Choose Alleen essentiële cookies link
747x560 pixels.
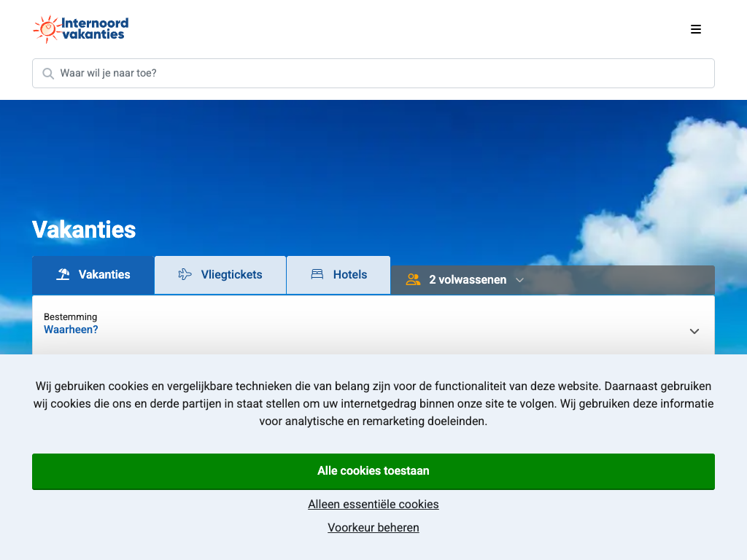tap(373, 505)
